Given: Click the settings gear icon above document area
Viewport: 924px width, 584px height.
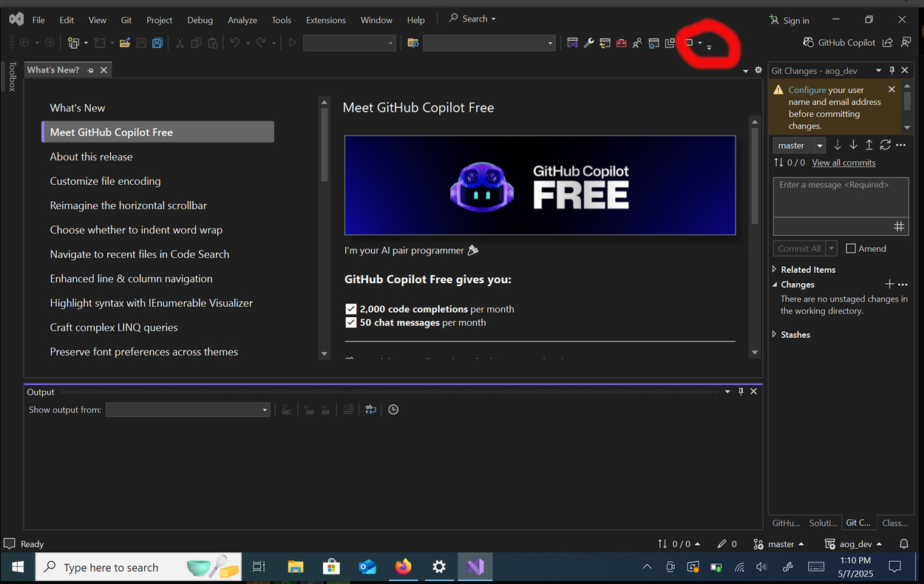Looking at the screenshot, I should (x=758, y=70).
